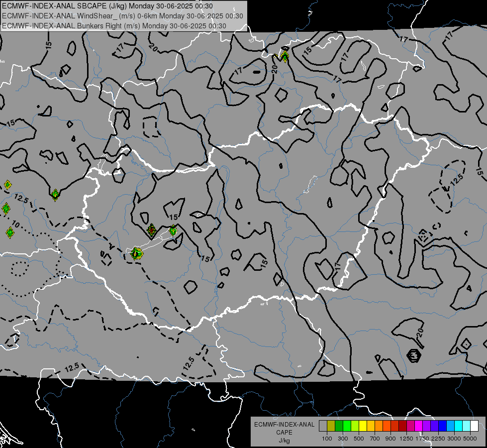The width and height of the screenshot is (487, 448).
Task: Click the ECMWF-INDEX-ANAL legend heading
Action: pyautogui.click(x=284, y=425)
